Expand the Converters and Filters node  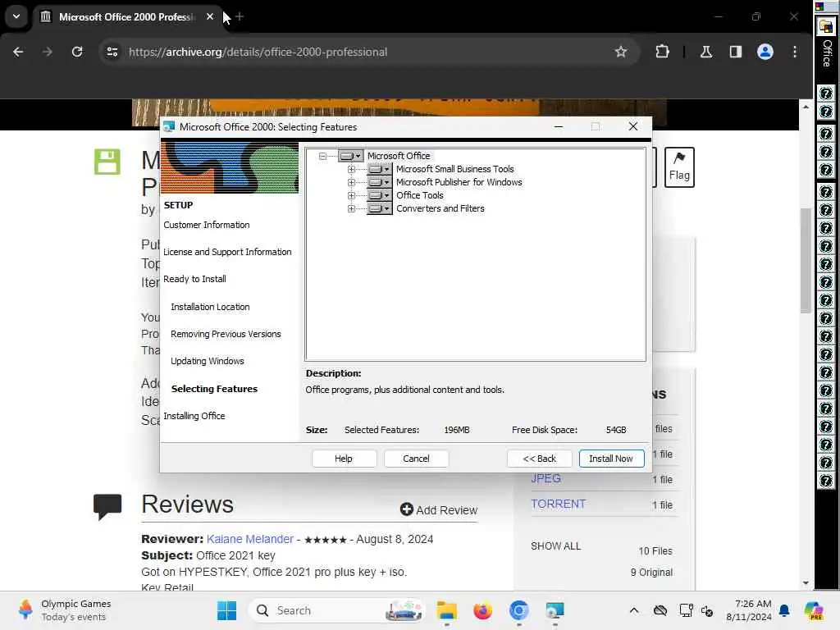click(x=351, y=208)
